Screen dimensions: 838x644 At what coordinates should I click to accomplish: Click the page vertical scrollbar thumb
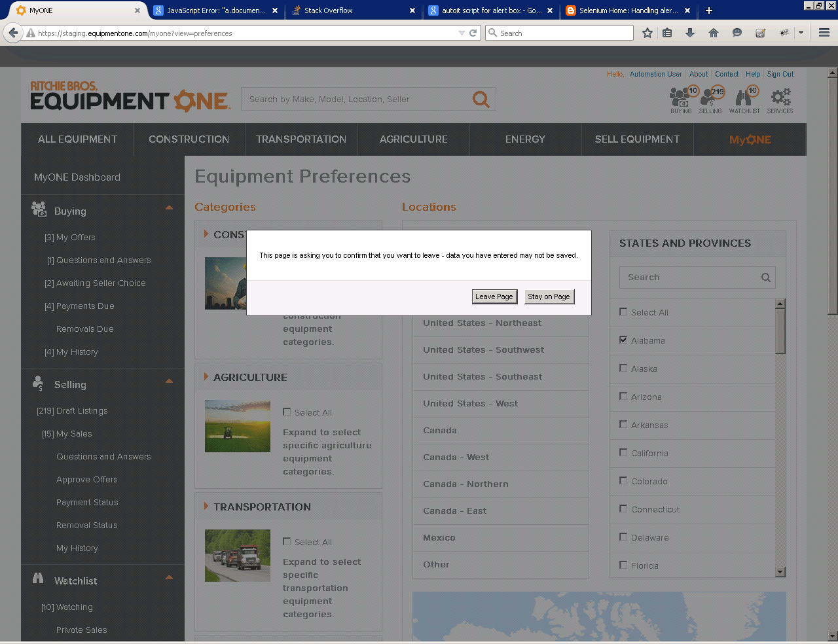tap(833, 195)
